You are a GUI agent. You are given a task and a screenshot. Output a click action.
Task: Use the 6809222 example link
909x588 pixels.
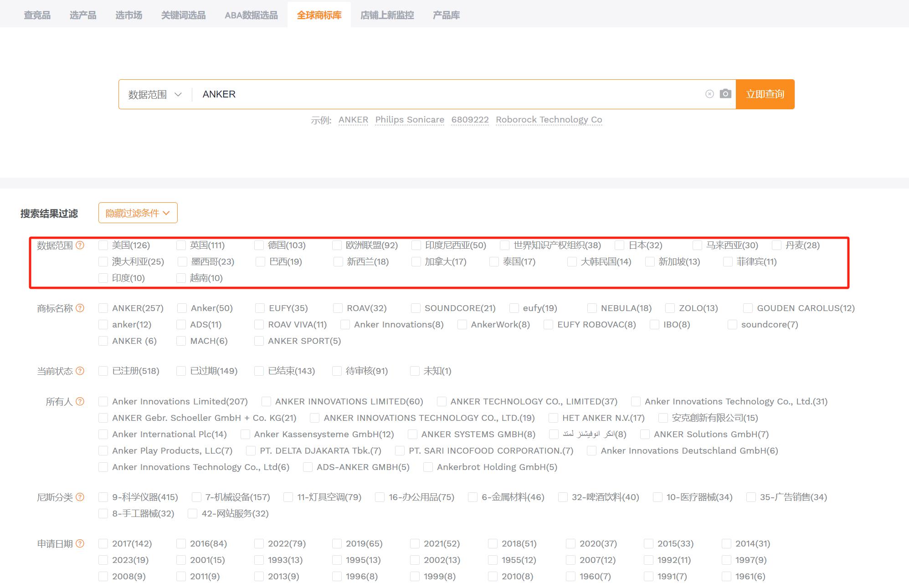470,120
